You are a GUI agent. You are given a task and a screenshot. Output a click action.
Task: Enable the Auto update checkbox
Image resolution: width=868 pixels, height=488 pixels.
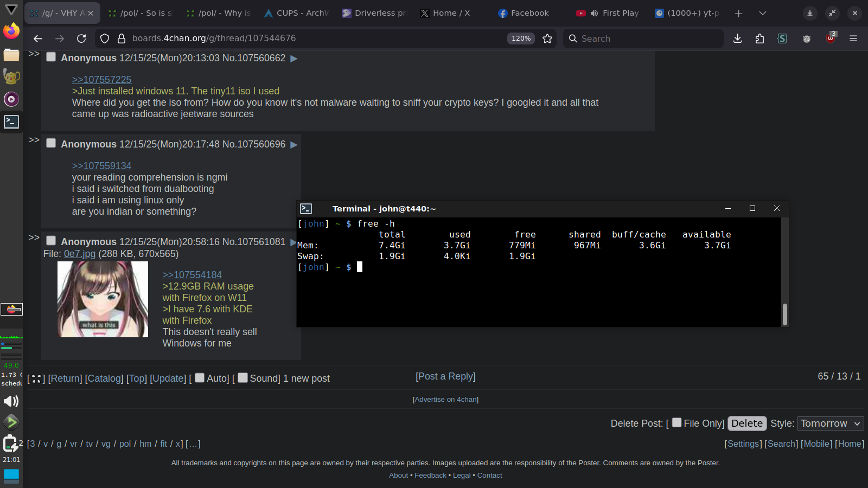click(200, 378)
